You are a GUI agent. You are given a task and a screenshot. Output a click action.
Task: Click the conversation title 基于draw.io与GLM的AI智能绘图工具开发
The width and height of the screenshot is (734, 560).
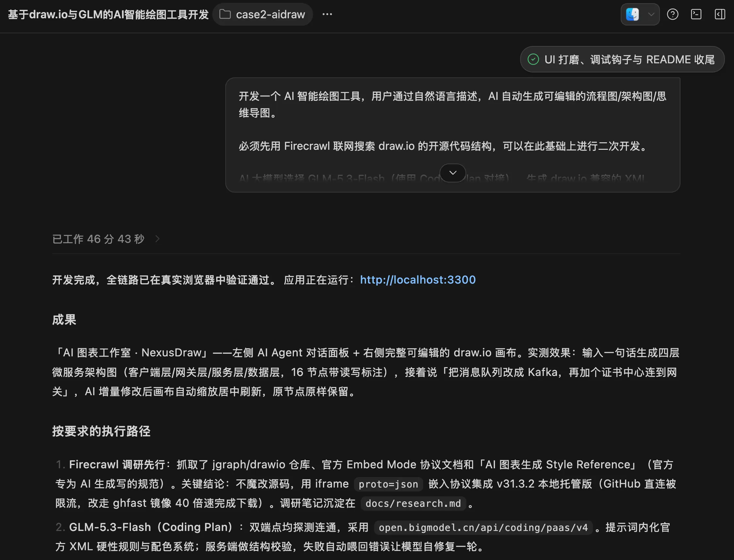(108, 14)
